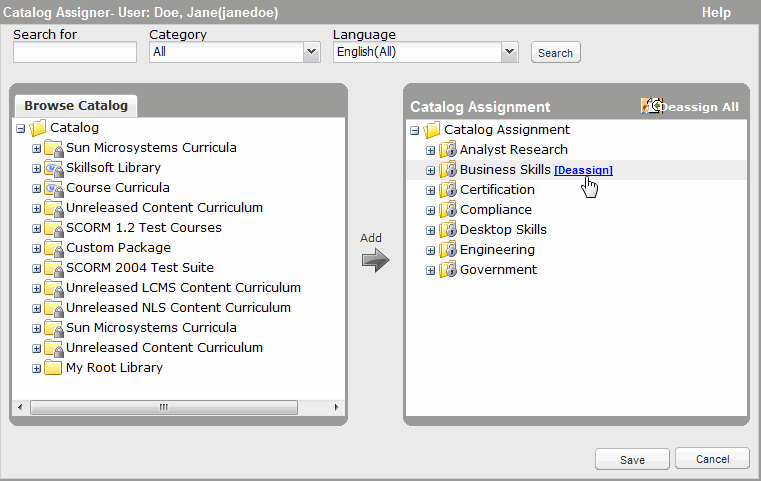Collapse the Catalog Assignment root node
Screen dimensions: 761x481
click(x=414, y=131)
